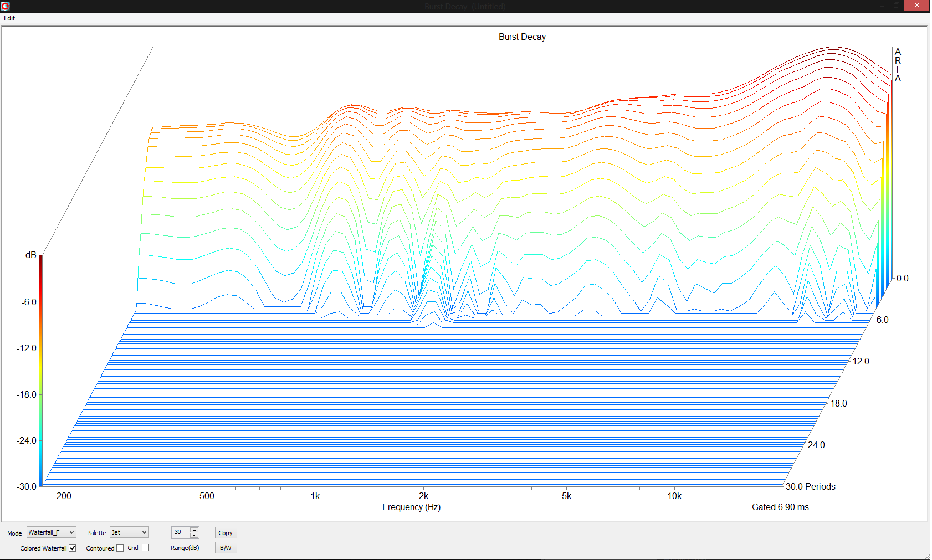932x560 pixels.
Task: Click the ARTA application icon in title bar
Action: 6,6
